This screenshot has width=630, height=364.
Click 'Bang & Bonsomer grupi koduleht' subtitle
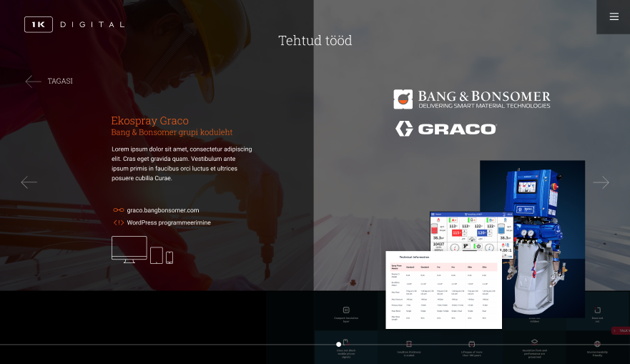[x=172, y=132]
